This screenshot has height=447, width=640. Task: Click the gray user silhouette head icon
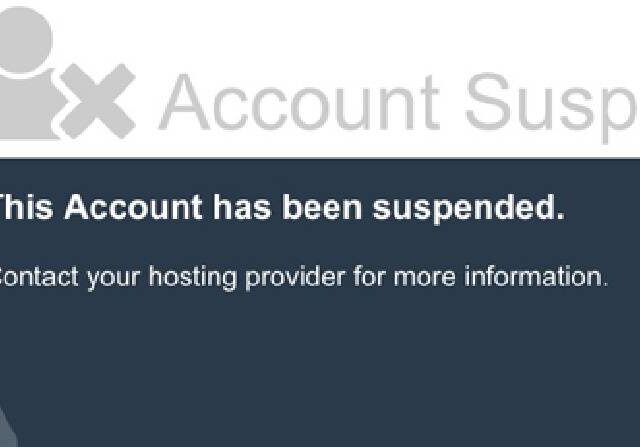pyautogui.click(x=24, y=40)
